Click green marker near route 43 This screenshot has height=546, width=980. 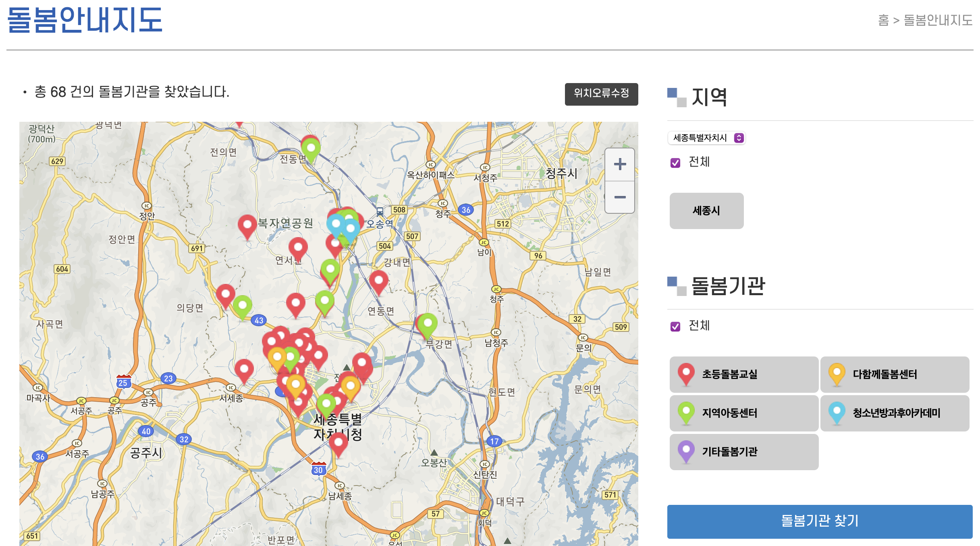243,306
